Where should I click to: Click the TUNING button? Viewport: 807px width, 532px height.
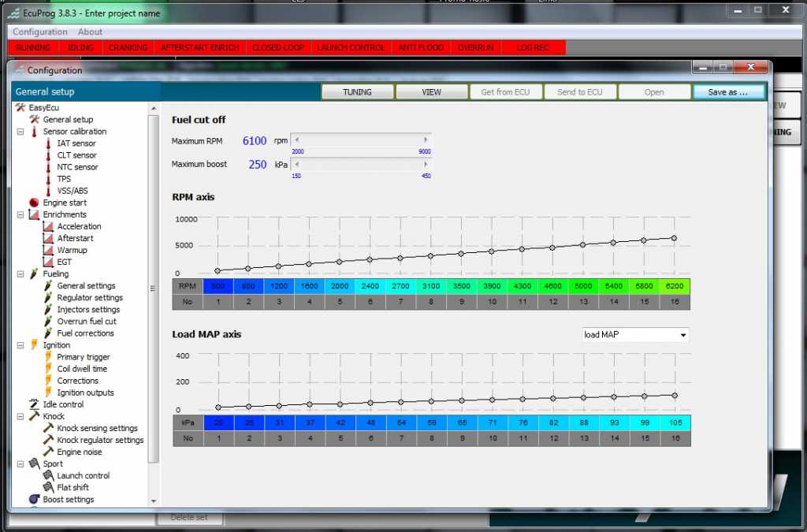point(357,92)
